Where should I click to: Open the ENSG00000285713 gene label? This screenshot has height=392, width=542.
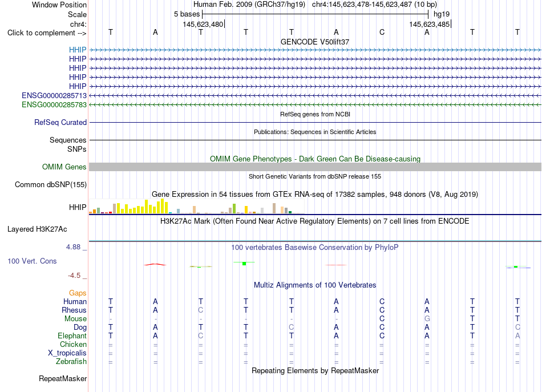pos(54,95)
